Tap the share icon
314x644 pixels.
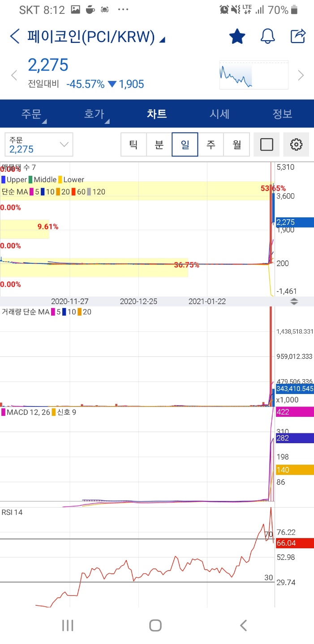tap(298, 36)
